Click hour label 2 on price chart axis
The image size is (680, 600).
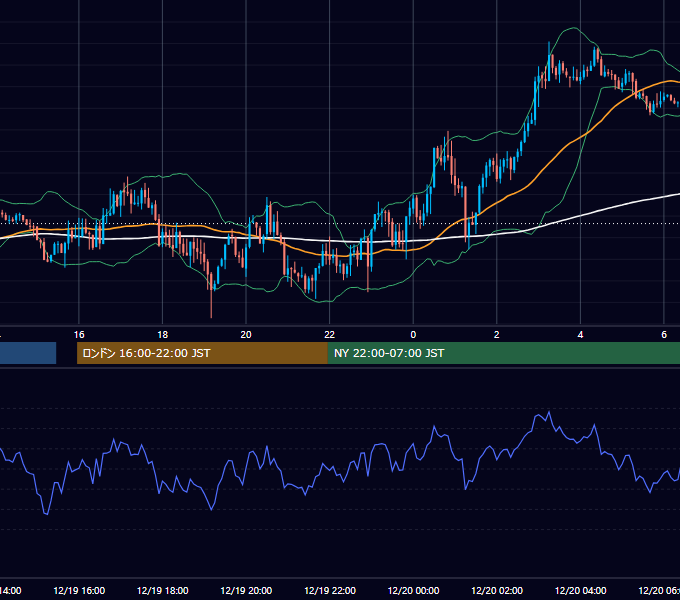[x=497, y=335]
